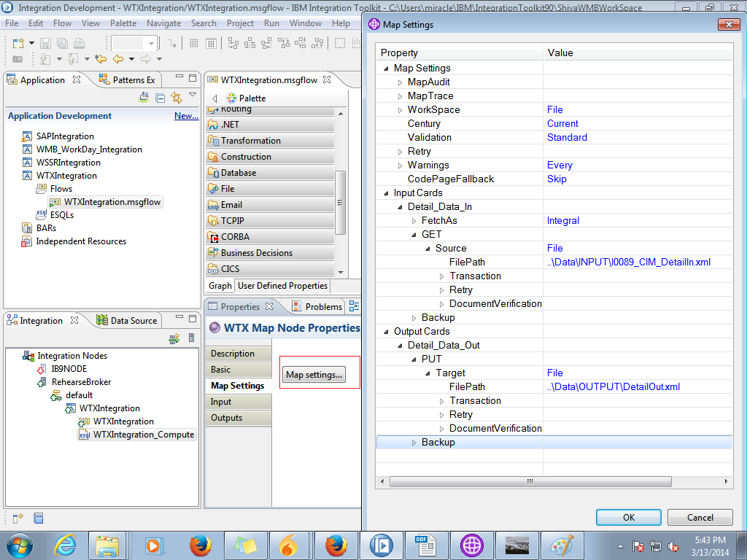Minimize the Application view panel
Screen dimensions: 747x560
[179, 77]
